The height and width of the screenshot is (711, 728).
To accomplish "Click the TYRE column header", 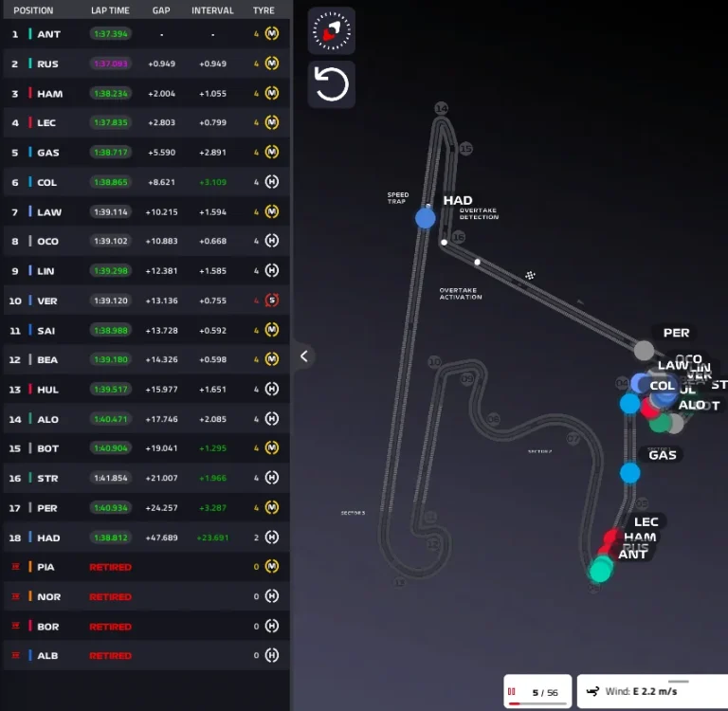I will [264, 10].
